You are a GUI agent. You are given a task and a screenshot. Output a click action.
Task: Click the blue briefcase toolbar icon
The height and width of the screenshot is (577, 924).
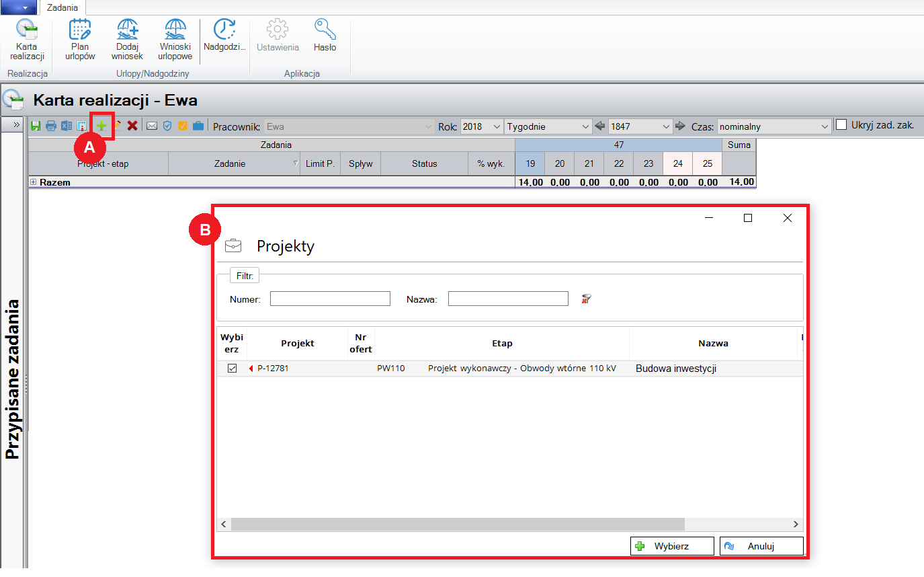click(198, 126)
